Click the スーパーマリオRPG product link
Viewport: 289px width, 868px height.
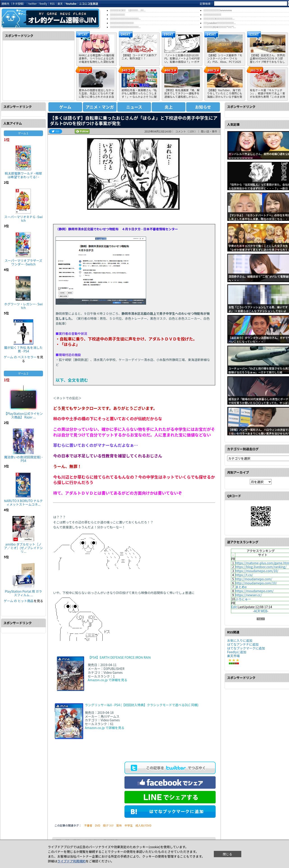tap(23, 219)
